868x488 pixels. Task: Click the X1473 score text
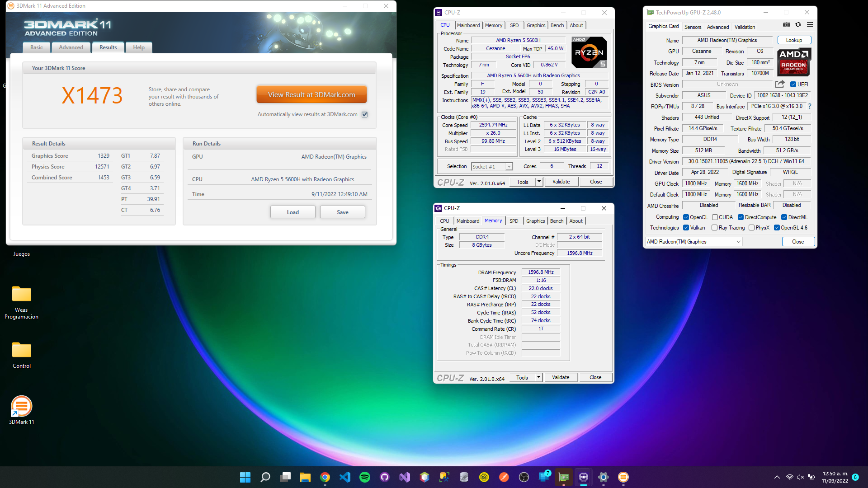pyautogui.click(x=92, y=96)
